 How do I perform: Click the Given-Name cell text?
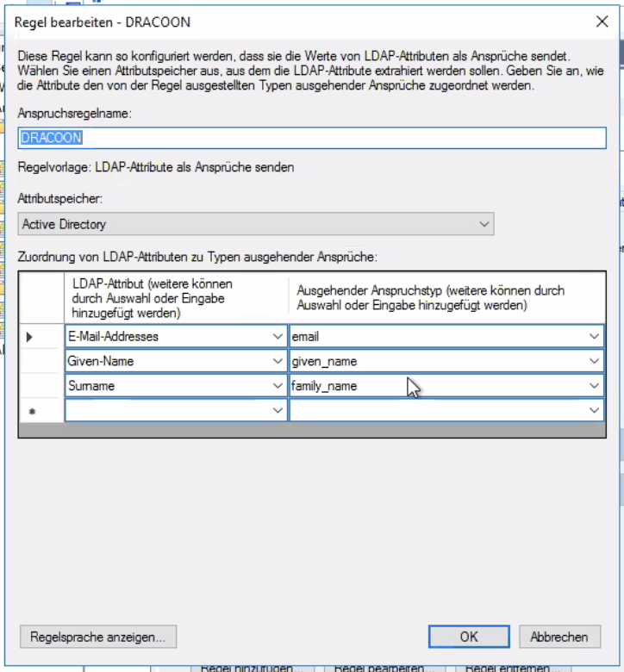pos(101,361)
